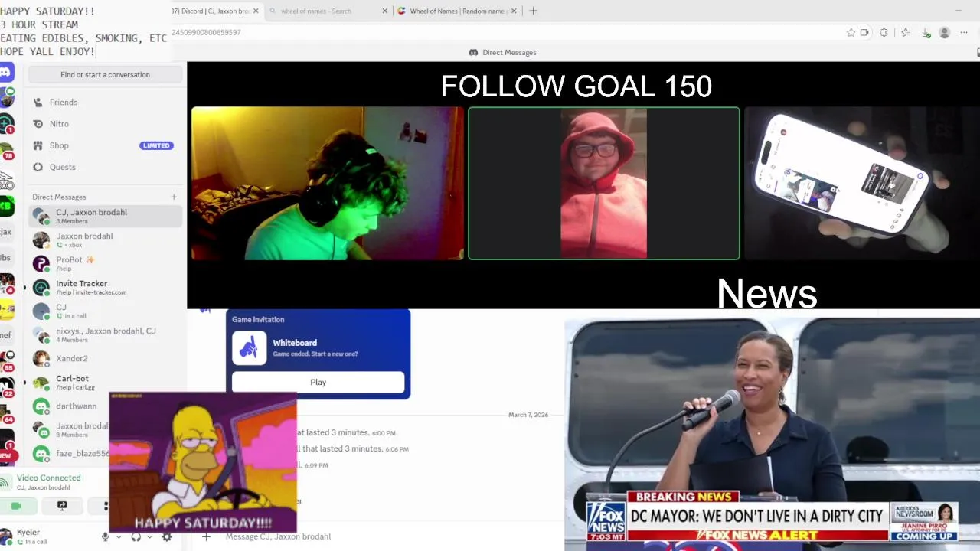Share your screen using the screen share icon
This screenshot has width=980, height=551.
pos(62,506)
